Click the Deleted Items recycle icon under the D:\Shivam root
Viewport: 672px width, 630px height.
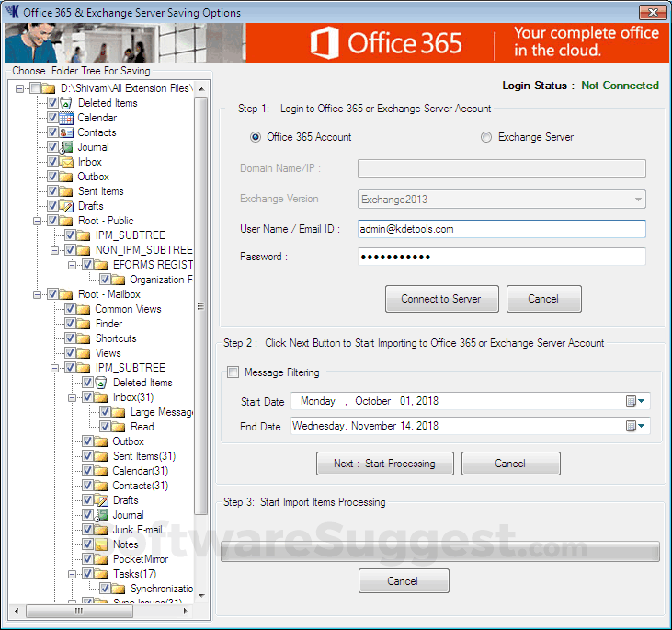(x=65, y=103)
